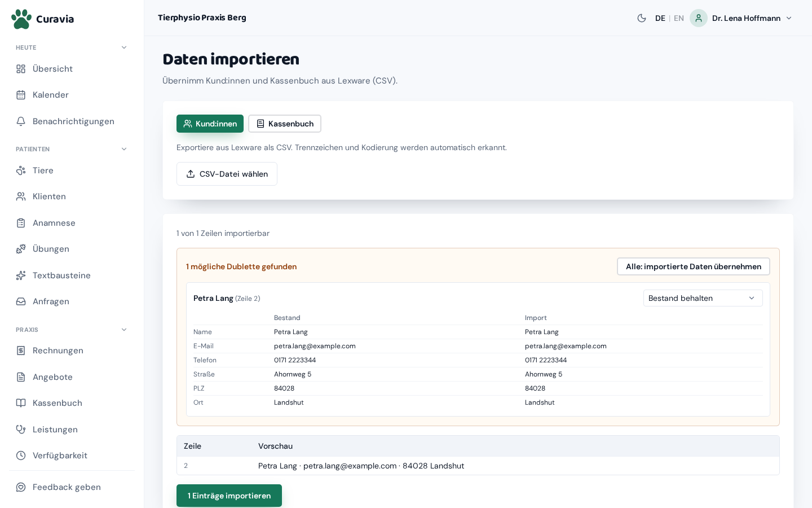Open Textbausteine sparkle icon
This screenshot has height=508, width=812.
21,275
